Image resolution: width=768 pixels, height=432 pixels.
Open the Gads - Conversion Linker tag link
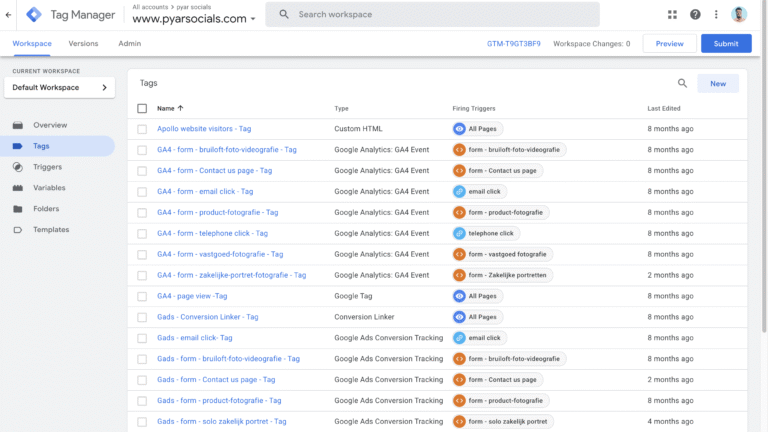[x=207, y=317]
